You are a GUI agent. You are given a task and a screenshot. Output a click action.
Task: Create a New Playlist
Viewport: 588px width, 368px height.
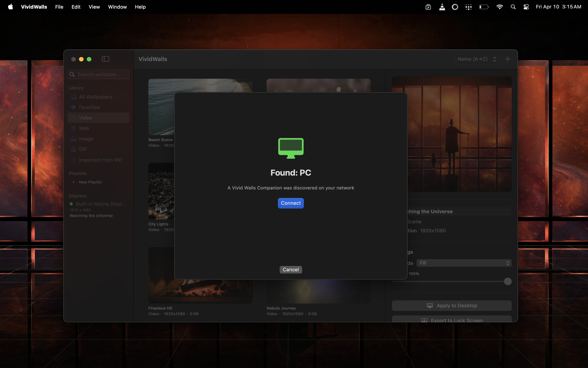click(87, 182)
